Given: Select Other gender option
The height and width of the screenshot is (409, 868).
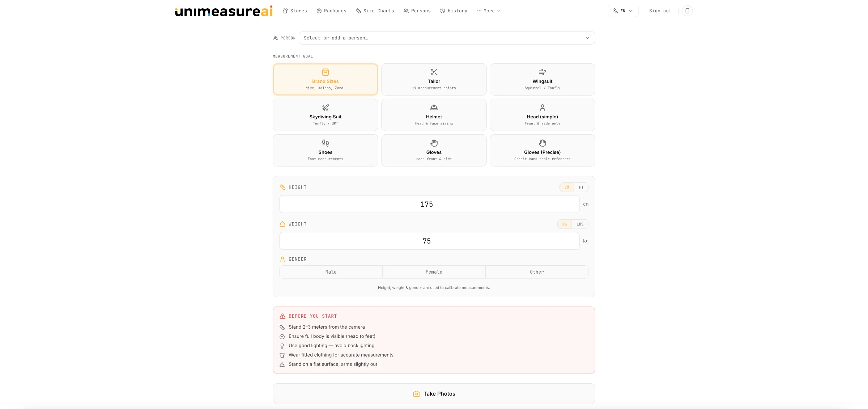Looking at the screenshot, I should [537, 272].
